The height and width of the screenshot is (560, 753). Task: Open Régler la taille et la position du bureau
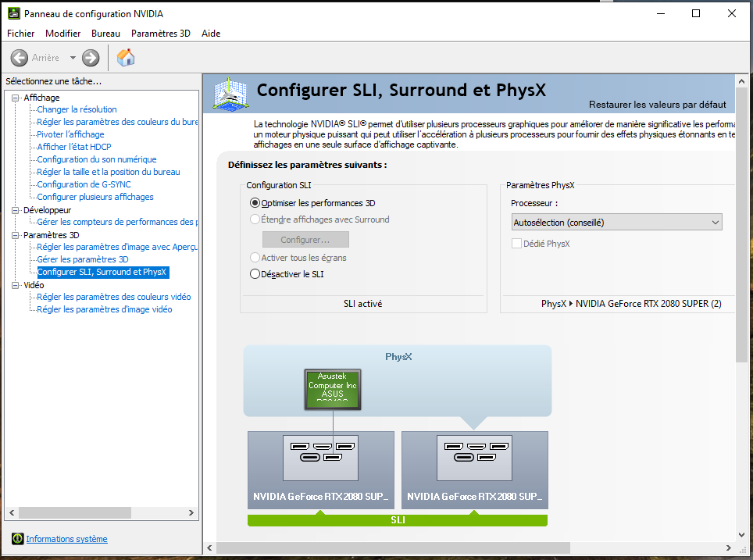[x=109, y=172]
